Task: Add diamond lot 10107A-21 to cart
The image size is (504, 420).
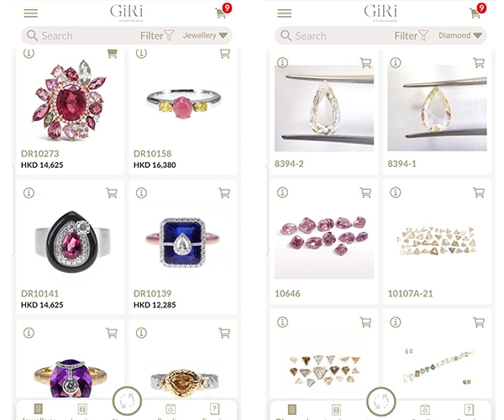Action: point(479,192)
